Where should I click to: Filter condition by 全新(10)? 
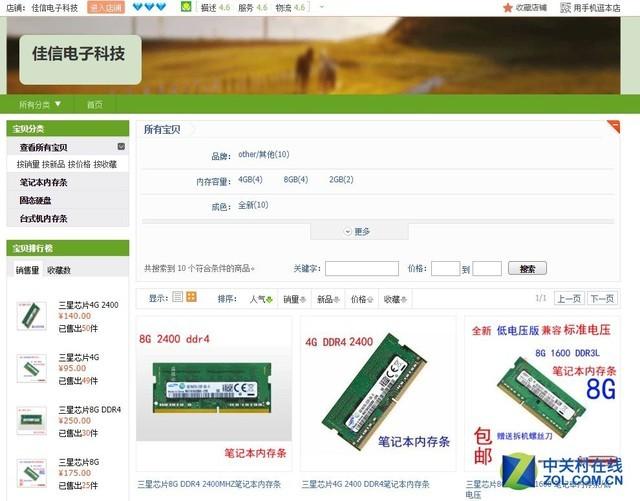(253, 205)
